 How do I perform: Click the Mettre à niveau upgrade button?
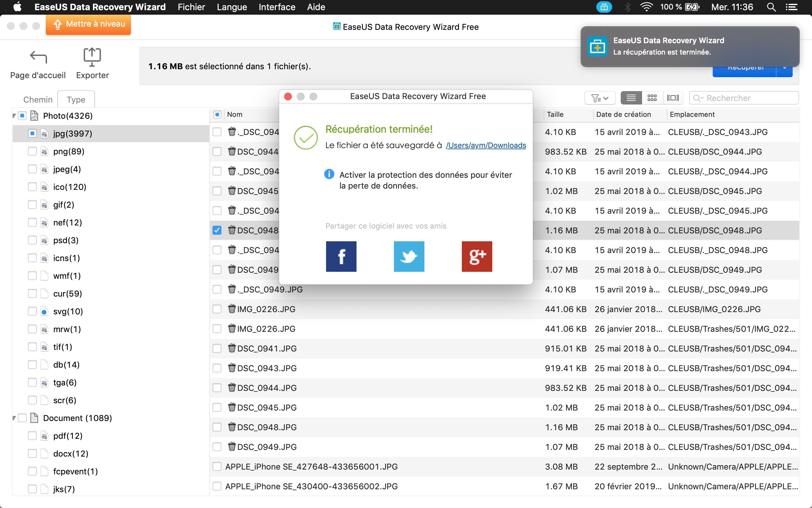click(88, 24)
